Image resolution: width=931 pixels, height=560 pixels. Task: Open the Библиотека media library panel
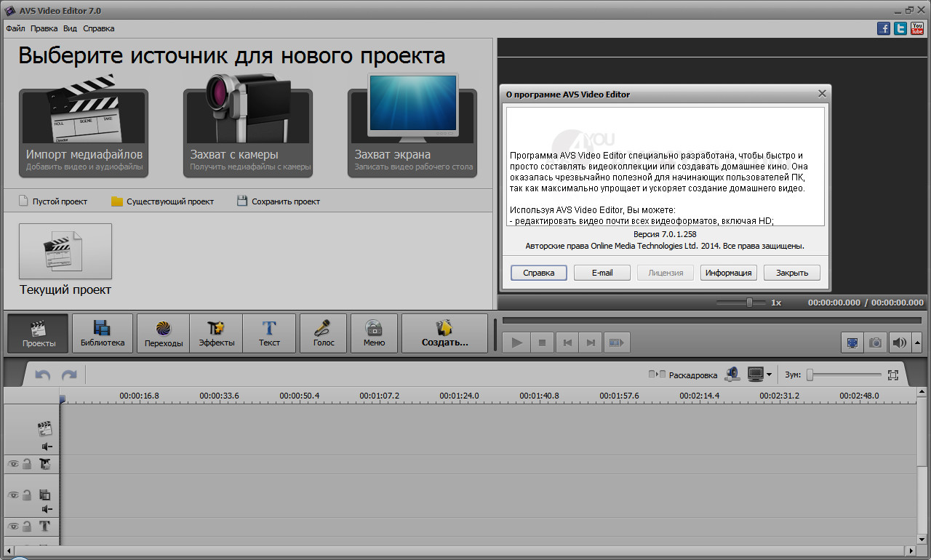pyautogui.click(x=103, y=333)
